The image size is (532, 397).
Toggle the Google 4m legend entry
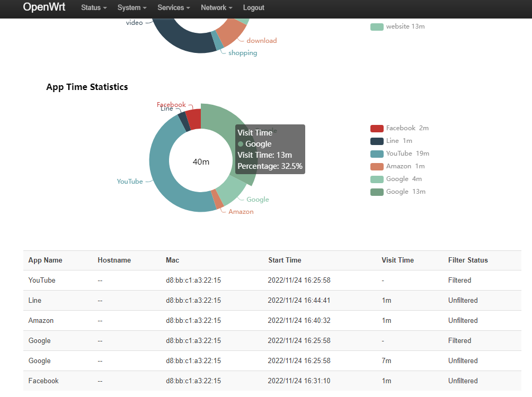click(x=396, y=179)
